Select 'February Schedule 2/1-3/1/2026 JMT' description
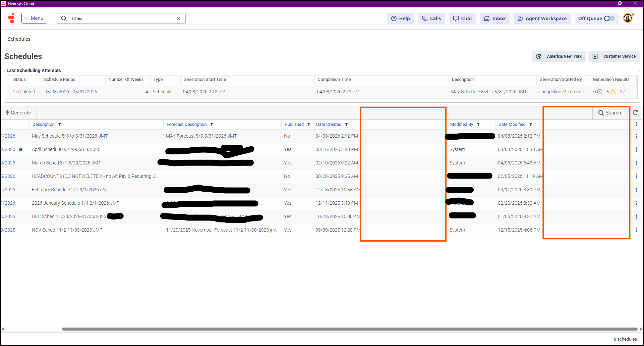644x346 pixels. point(70,190)
